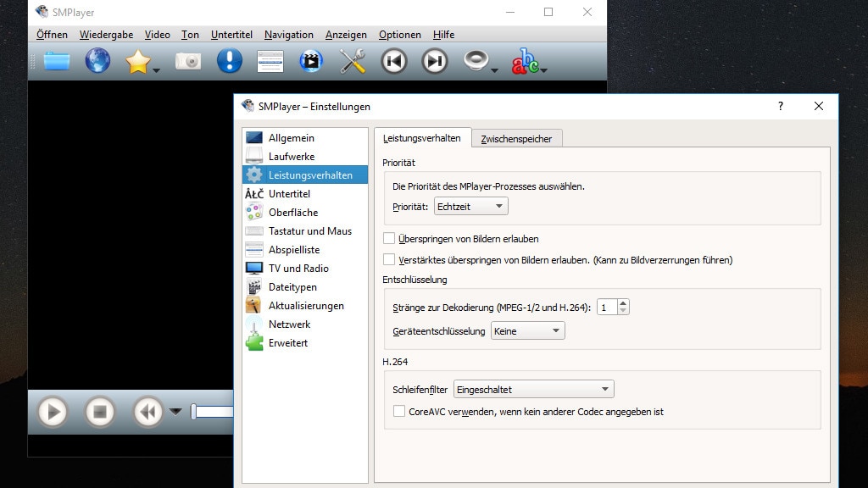The image size is (868, 488).
Task: Open the Priorität Echtzeit dropdown
Action: coord(470,207)
